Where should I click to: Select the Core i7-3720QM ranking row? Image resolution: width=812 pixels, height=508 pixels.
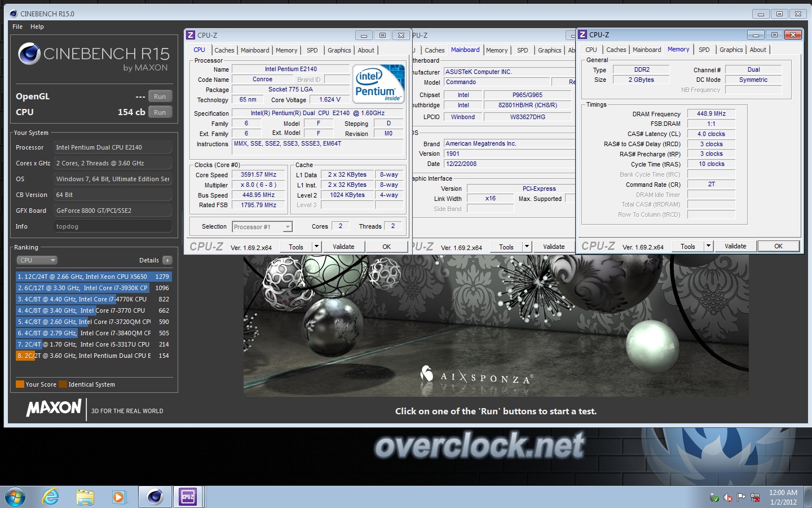(x=94, y=322)
